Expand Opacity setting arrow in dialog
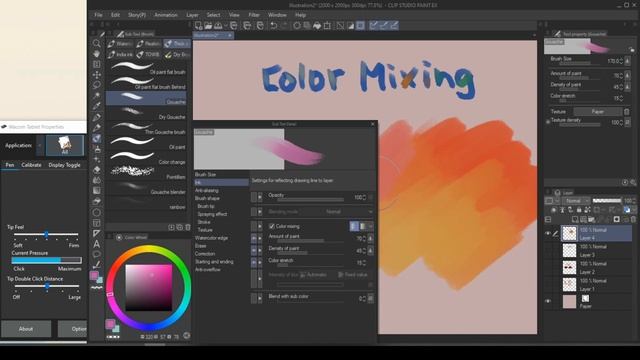The height and width of the screenshot is (360, 640). coord(260,197)
